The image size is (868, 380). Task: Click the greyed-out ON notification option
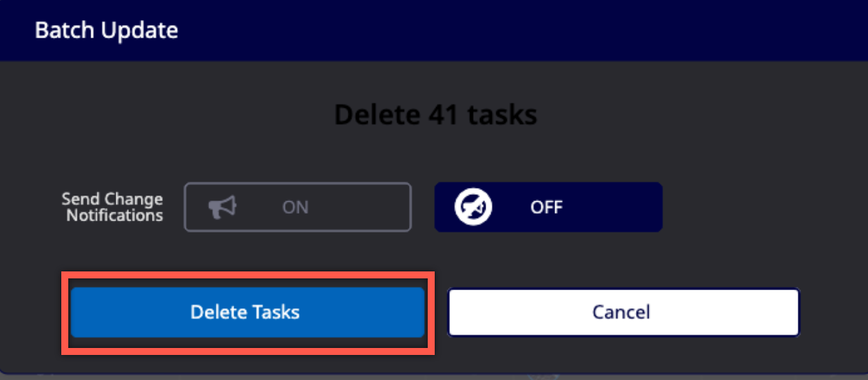297,207
